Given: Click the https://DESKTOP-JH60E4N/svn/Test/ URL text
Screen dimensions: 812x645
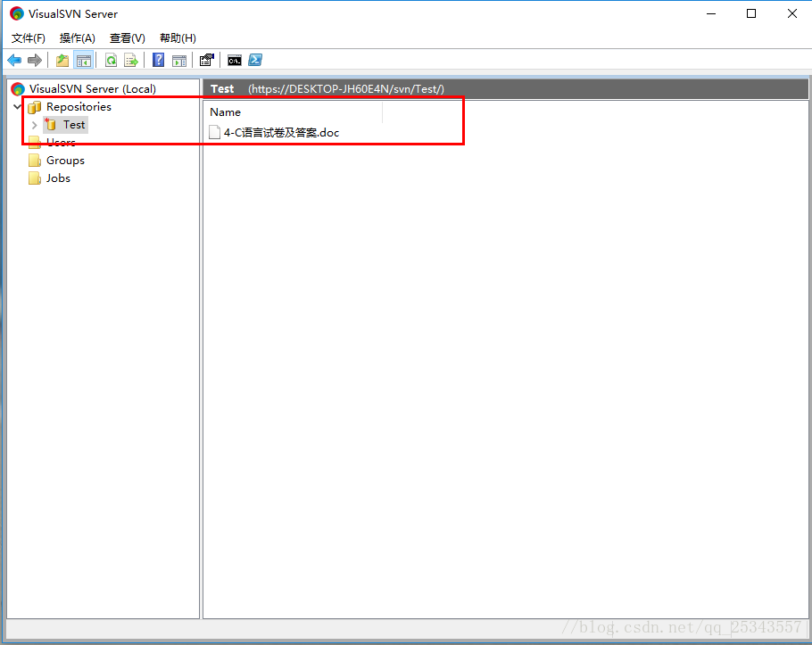Looking at the screenshot, I should (346, 89).
